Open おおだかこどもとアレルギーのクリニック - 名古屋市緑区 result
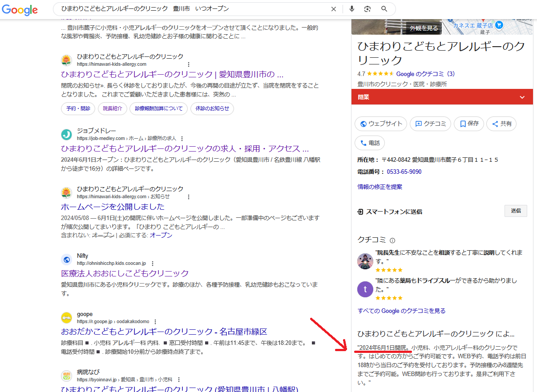 point(164,332)
